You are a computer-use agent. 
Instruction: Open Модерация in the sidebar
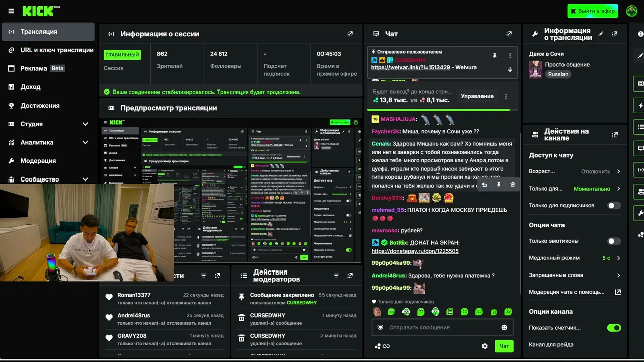(x=48, y=161)
